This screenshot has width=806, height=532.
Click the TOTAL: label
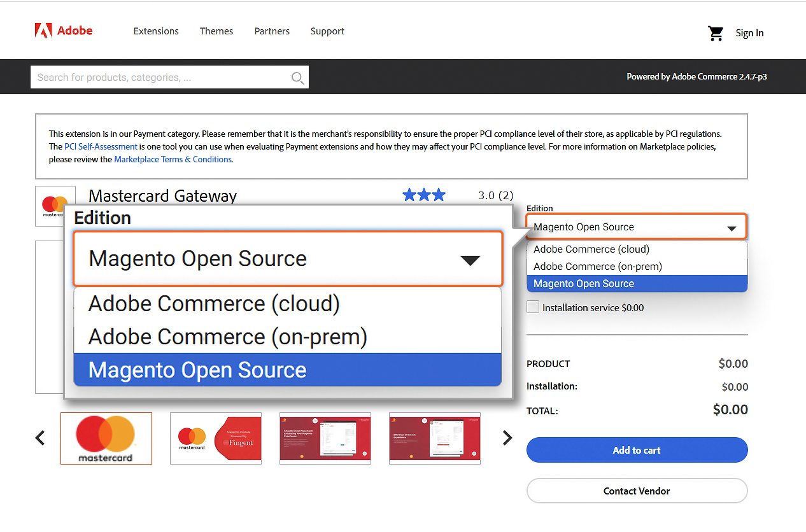click(x=542, y=411)
